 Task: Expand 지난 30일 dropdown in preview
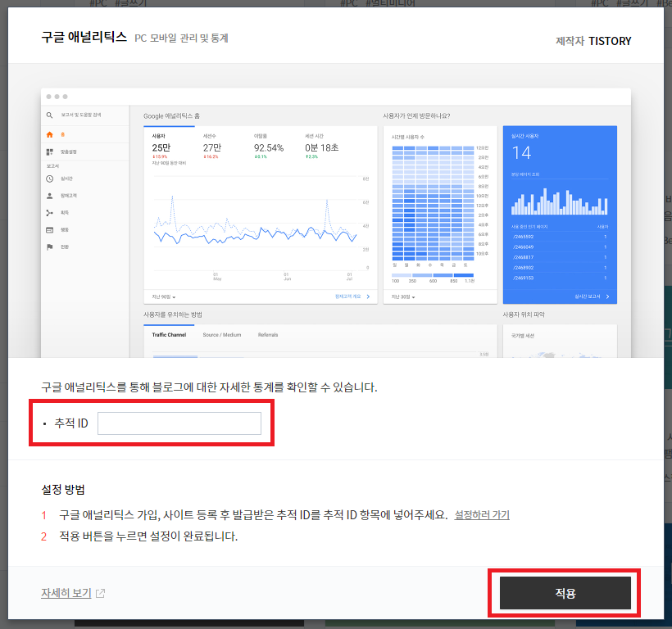[x=403, y=296]
